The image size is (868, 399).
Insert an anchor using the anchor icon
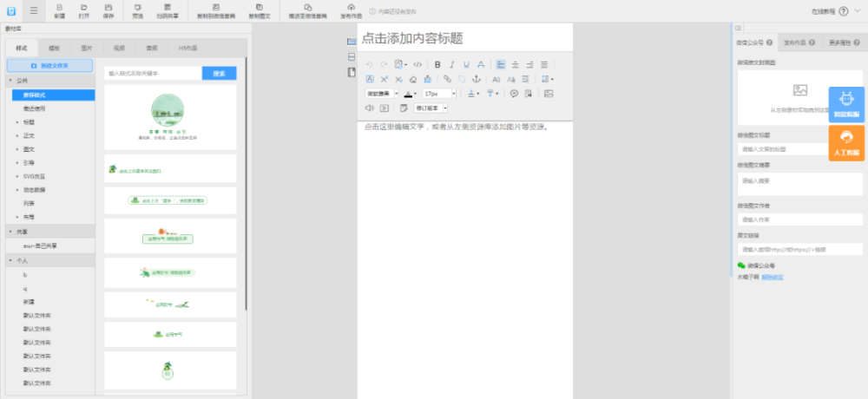(476, 79)
